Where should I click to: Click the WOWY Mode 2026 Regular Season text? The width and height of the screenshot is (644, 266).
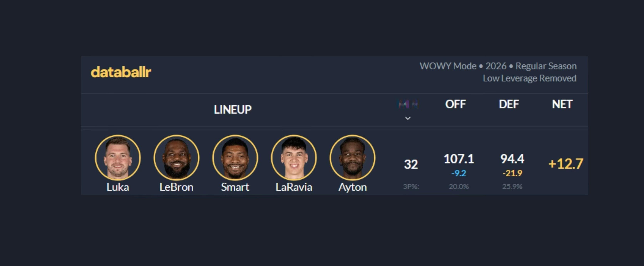498,66
